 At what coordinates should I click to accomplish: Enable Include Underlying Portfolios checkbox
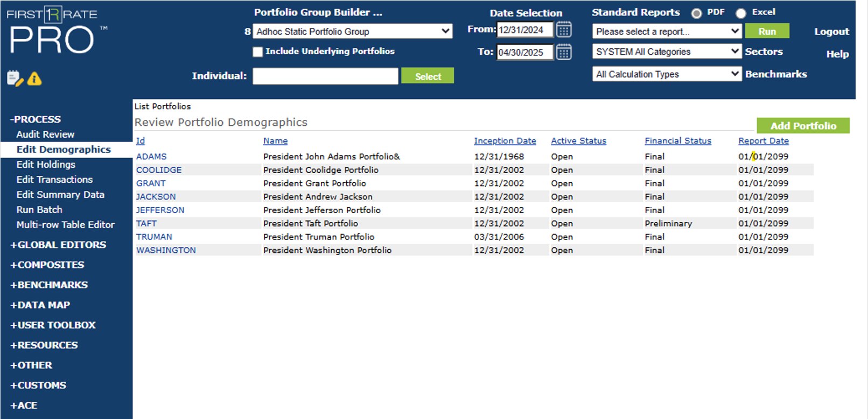pyautogui.click(x=258, y=52)
